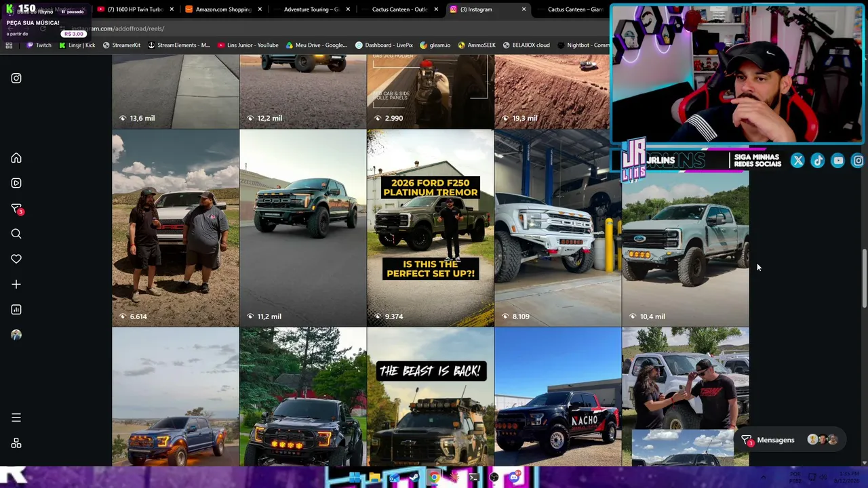Open the More hamburger menu in sidebar
868x488 pixels.
(16, 418)
